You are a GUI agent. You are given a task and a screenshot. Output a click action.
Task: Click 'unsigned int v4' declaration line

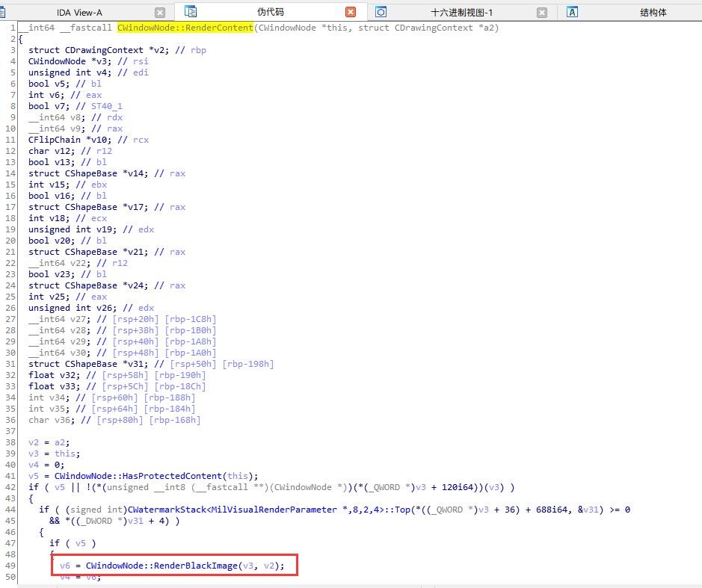(70, 72)
